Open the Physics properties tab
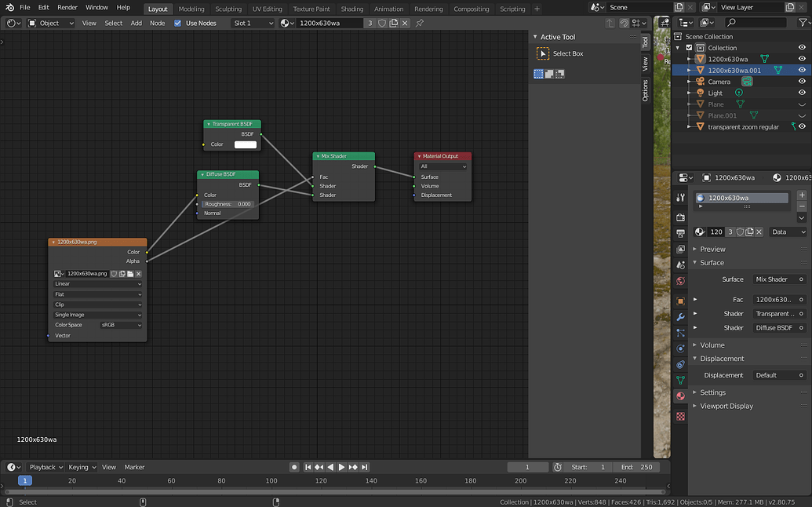812x507 pixels. click(680, 348)
